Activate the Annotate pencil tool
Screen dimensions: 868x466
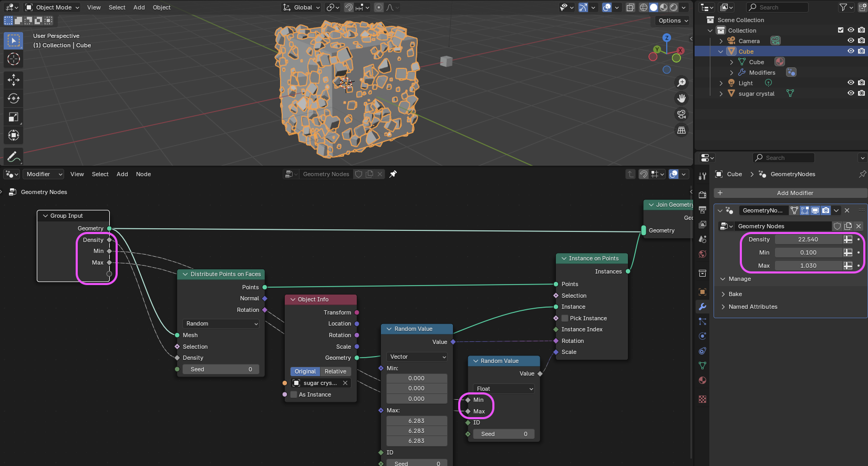pos(14,157)
